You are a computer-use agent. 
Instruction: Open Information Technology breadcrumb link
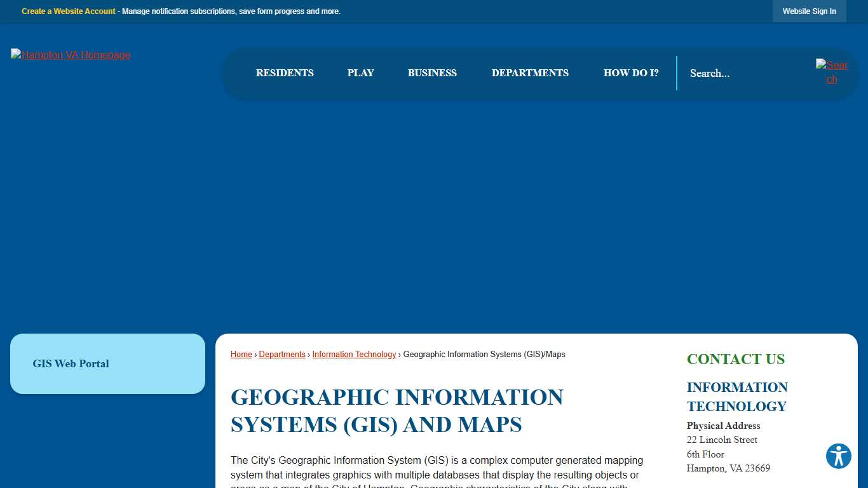pos(354,354)
